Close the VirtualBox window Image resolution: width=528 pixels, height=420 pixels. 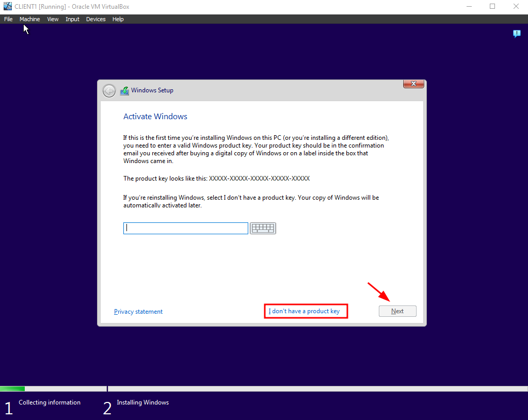point(516,6)
